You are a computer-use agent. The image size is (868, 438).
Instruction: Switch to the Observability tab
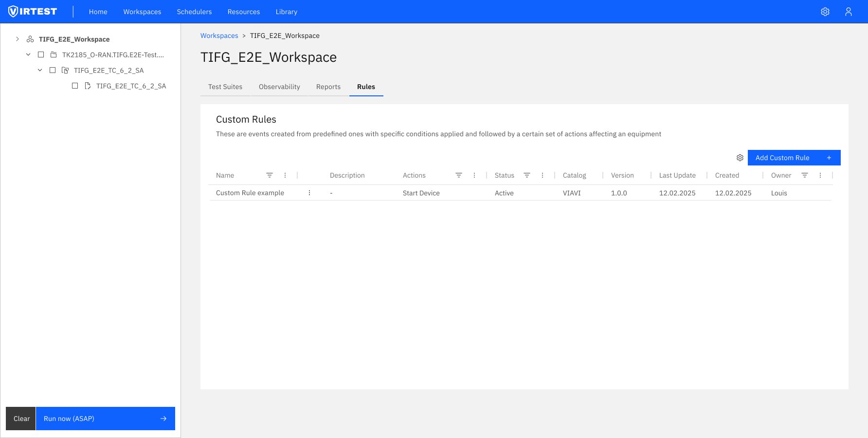[x=279, y=87]
